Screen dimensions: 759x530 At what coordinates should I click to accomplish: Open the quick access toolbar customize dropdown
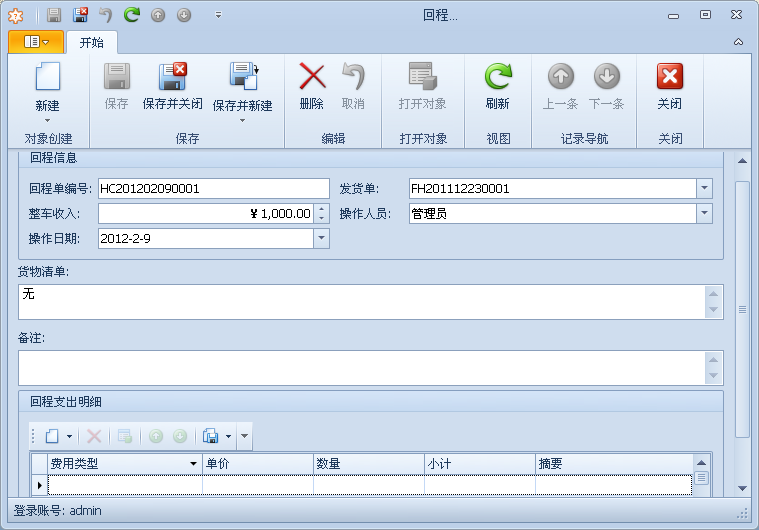click(x=218, y=15)
